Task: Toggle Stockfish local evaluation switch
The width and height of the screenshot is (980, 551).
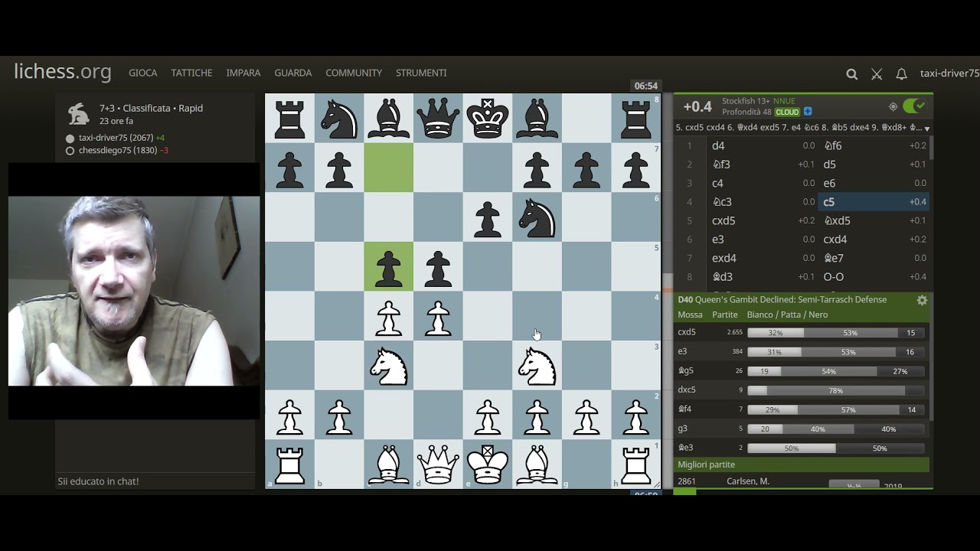Action: 914,106
